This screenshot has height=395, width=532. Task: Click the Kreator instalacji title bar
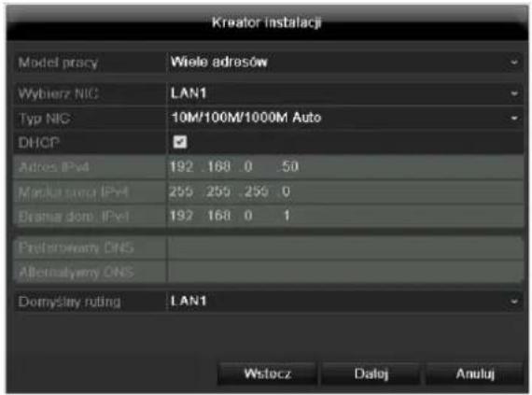pos(267,23)
